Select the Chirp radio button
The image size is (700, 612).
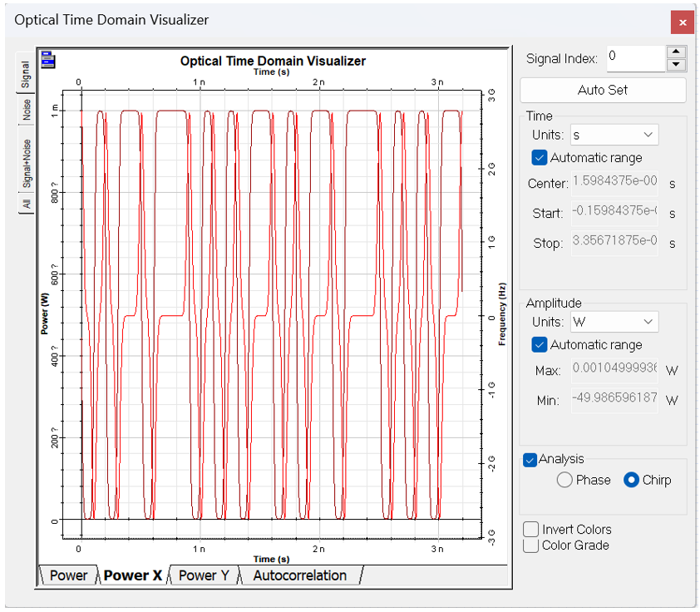(631, 480)
